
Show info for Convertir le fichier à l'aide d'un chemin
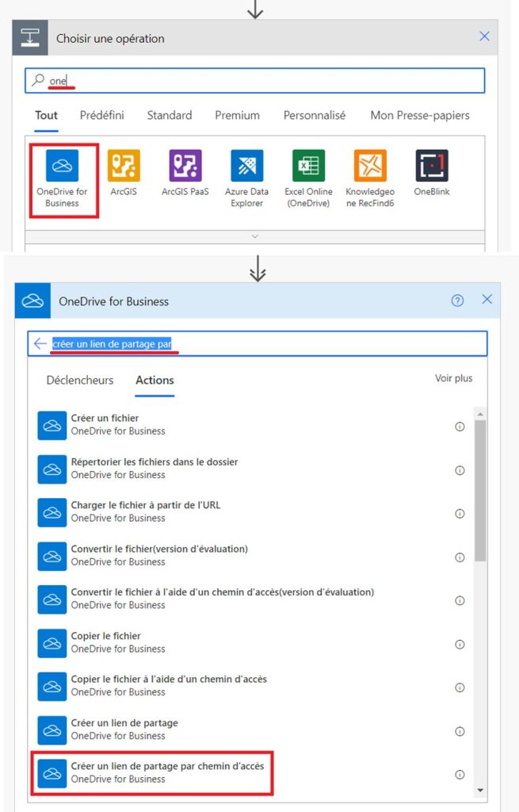point(460,600)
